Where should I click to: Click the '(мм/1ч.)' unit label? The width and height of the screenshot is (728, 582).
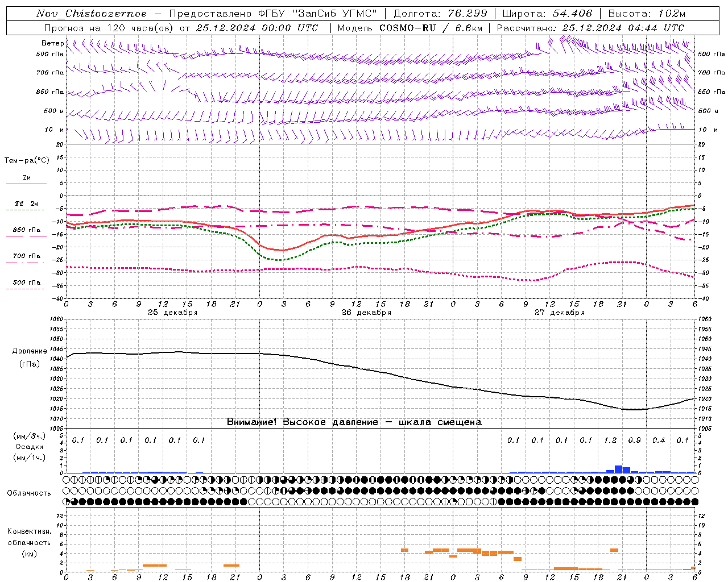[29, 458]
